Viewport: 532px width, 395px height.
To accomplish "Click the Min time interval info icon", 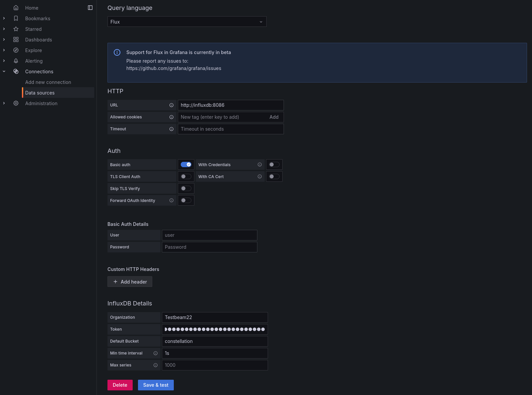I will point(156,353).
